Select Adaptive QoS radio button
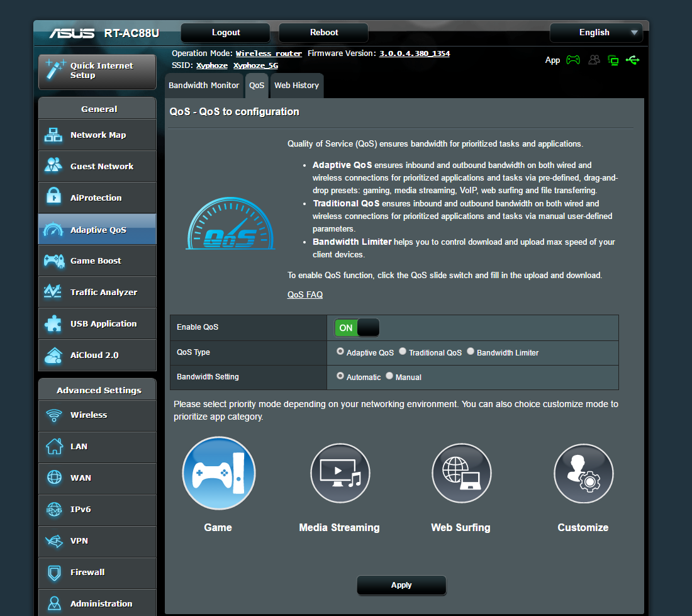This screenshot has height=616, width=692. point(340,351)
